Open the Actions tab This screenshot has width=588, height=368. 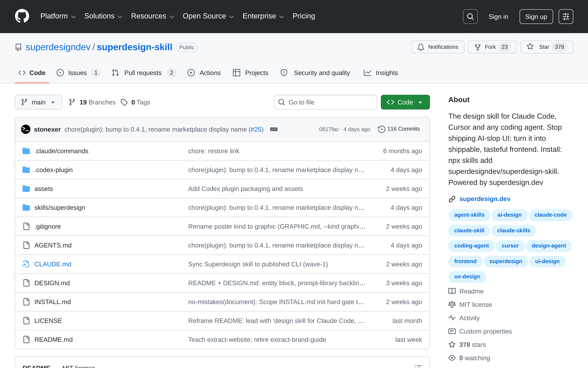click(x=204, y=73)
